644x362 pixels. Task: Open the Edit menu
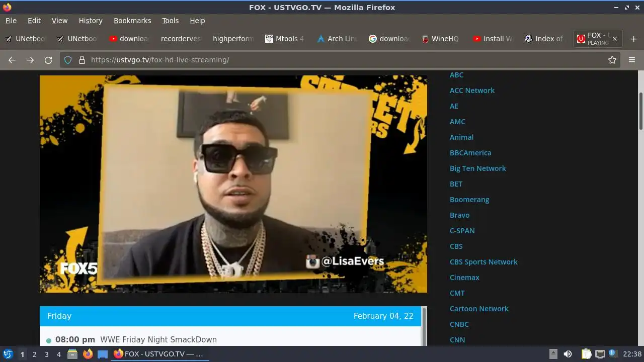(34, 21)
